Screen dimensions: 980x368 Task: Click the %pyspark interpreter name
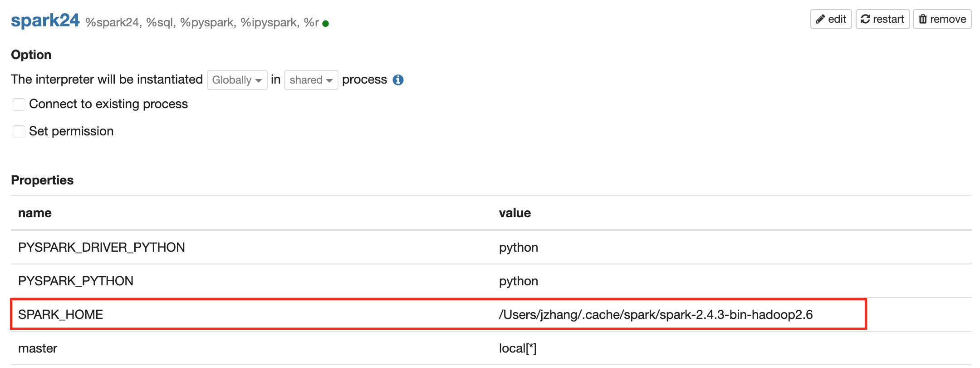coord(207,23)
